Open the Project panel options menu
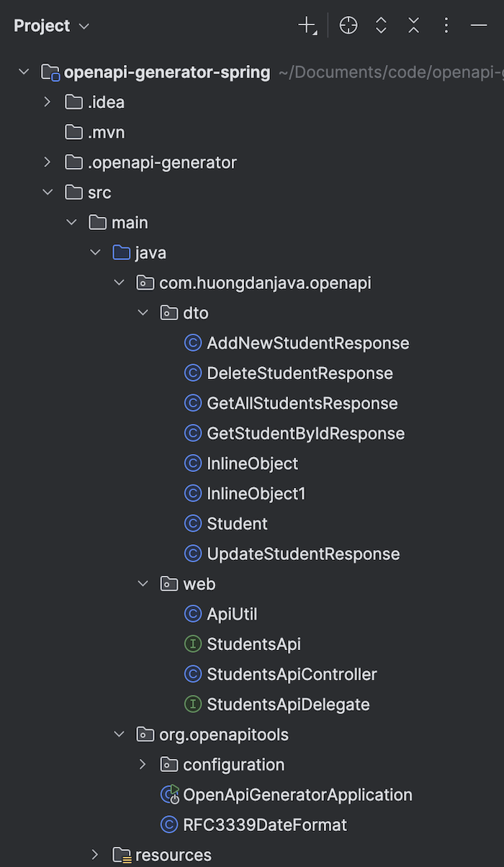The image size is (504, 867). tap(446, 26)
